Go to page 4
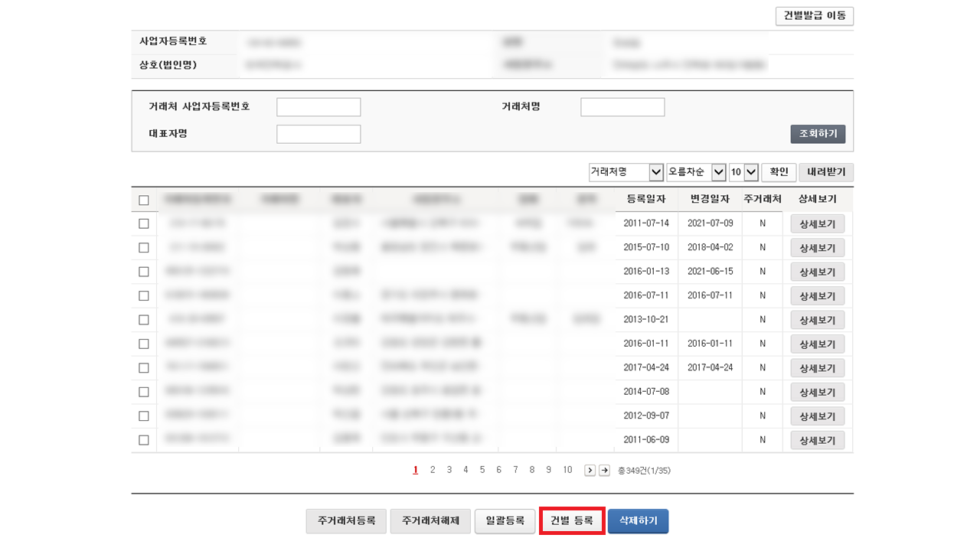Viewport: 980px width, 551px height. [465, 470]
